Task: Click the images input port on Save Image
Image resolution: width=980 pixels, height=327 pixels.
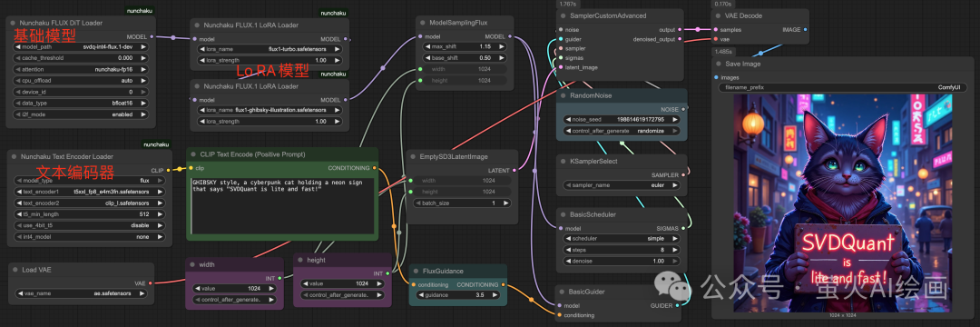Action: click(716, 77)
